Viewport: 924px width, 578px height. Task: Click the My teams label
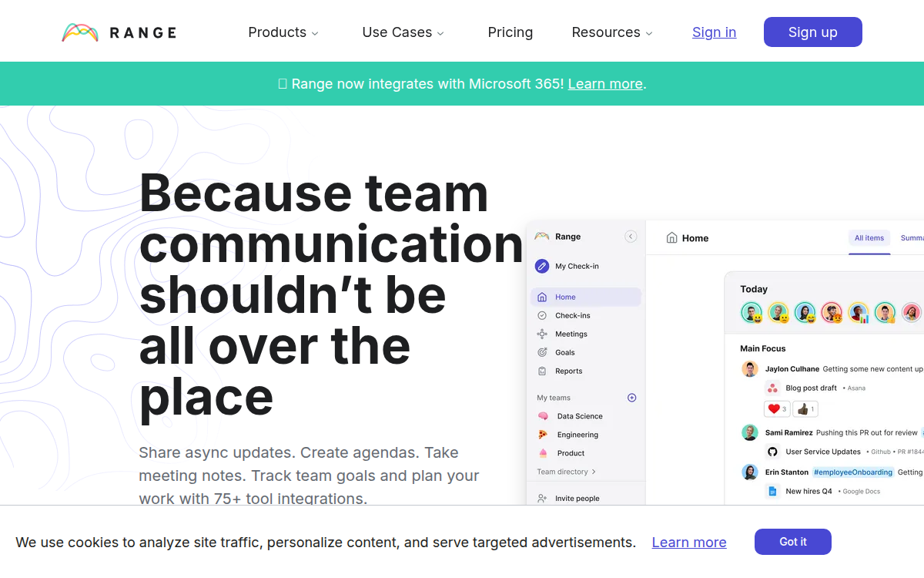click(x=554, y=398)
